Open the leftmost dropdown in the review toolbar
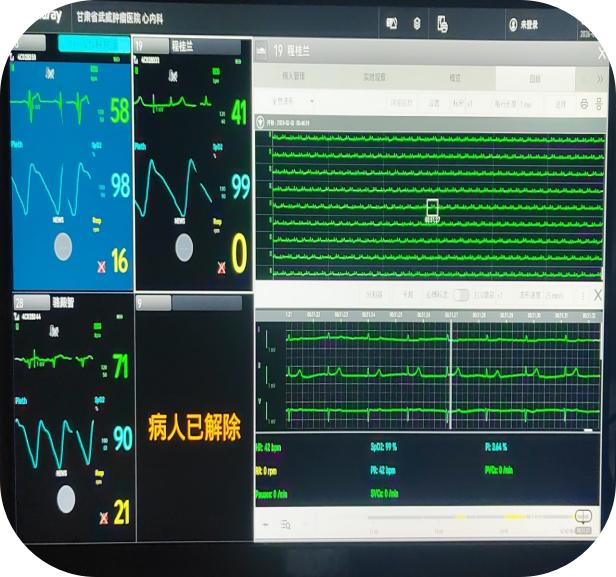Image resolution: width=616 pixels, height=577 pixels. coord(290,102)
